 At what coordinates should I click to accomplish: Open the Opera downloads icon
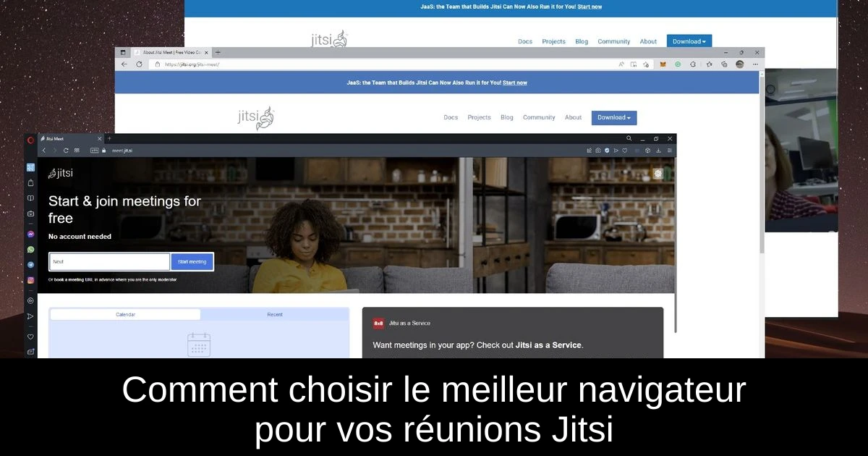(658, 151)
